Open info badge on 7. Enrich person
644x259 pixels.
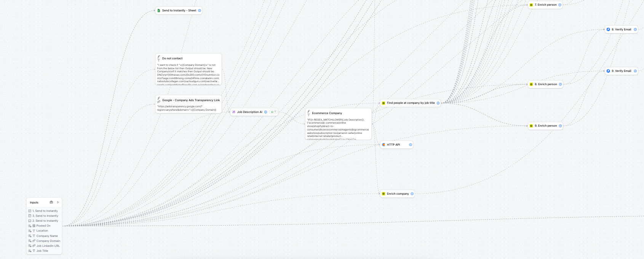(560, 5)
